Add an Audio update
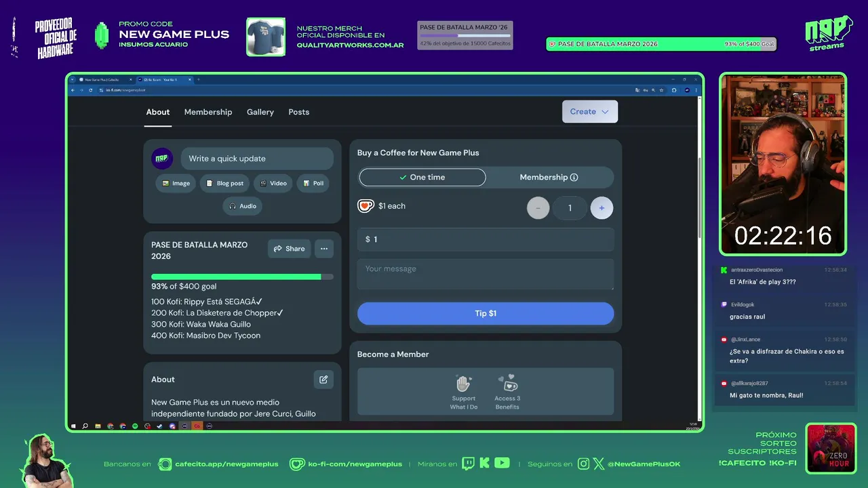 pyautogui.click(x=242, y=206)
